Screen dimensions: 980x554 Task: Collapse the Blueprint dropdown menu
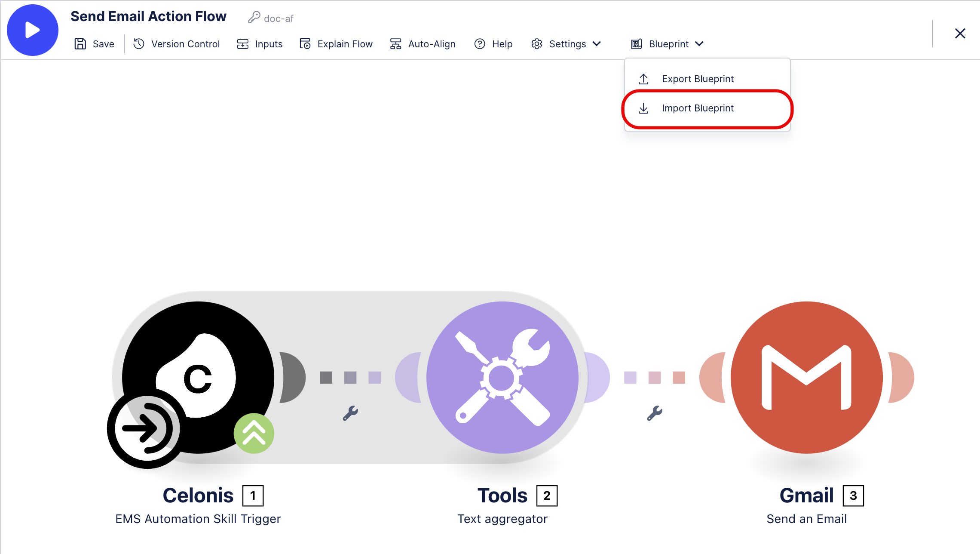click(667, 44)
